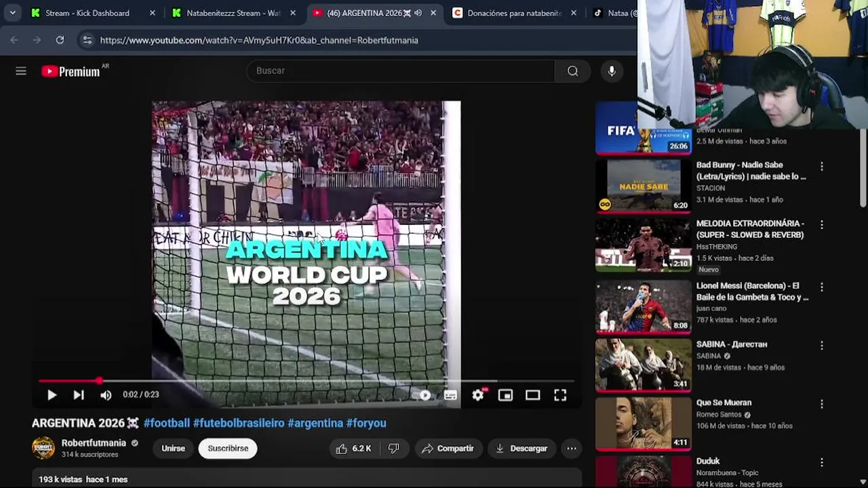Image resolution: width=868 pixels, height=488 pixels.
Task: Open SABINA Дагестан video title
Action: (x=732, y=344)
